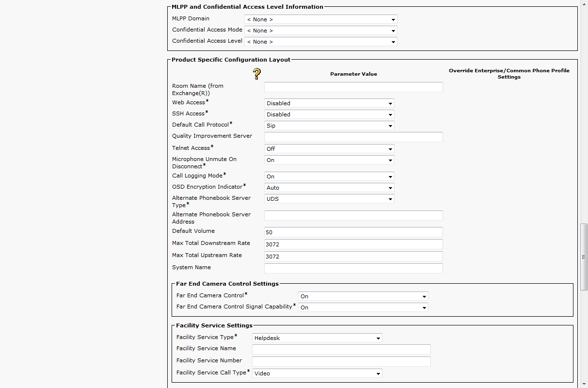Viewport: 588px width, 388px height.
Task: Click the vertical scrollbar thumb
Action: [x=584, y=257]
